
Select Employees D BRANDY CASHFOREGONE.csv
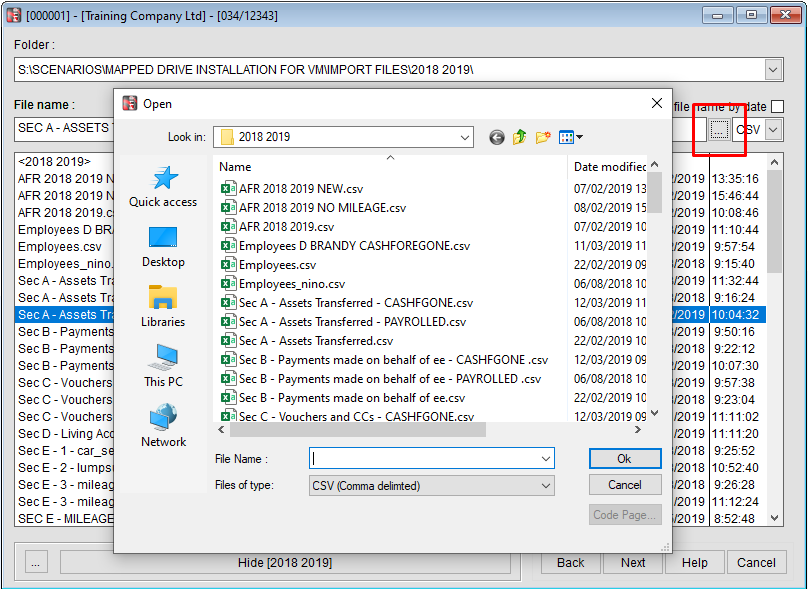coord(345,246)
